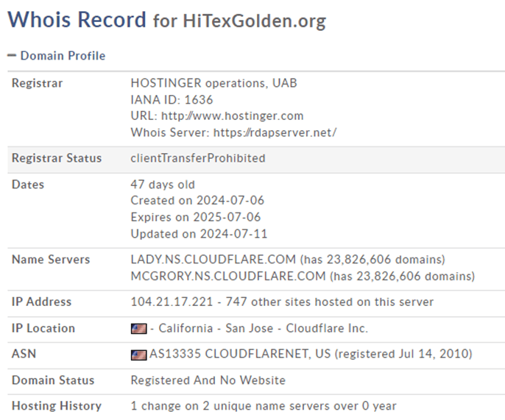This screenshot has height=420, width=505.
Task: Click the Dates row label
Action: (x=28, y=185)
